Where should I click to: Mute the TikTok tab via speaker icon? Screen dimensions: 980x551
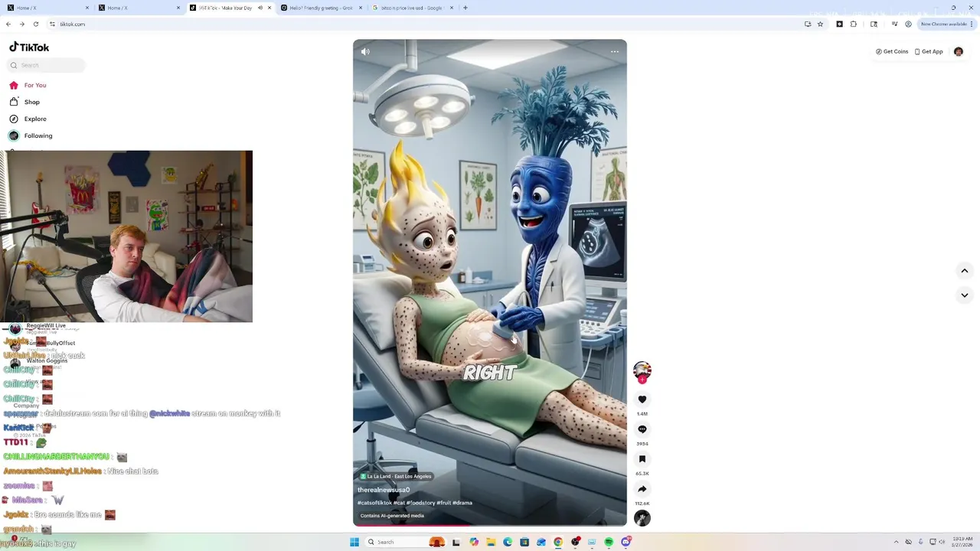coord(260,8)
